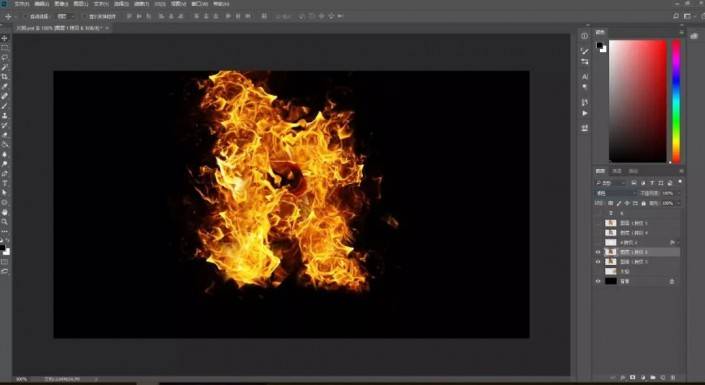Open the 图像(I) Image menu
The image size is (705, 385).
[61, 4]
